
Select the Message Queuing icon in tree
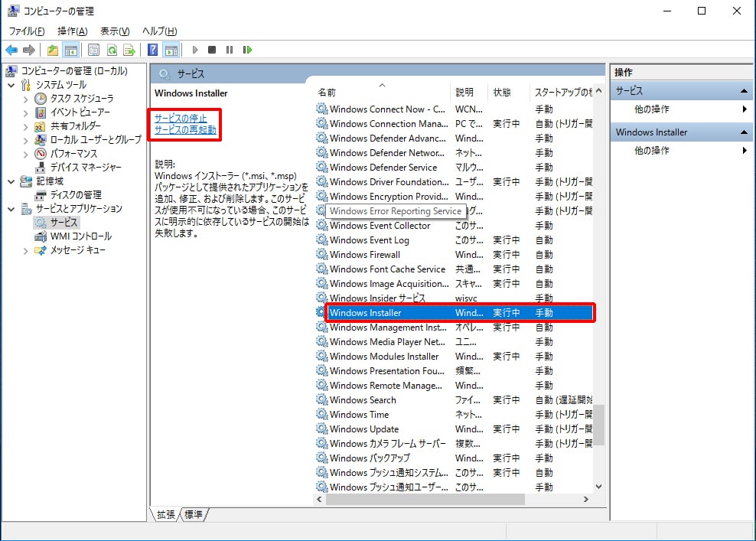[41, 250]
